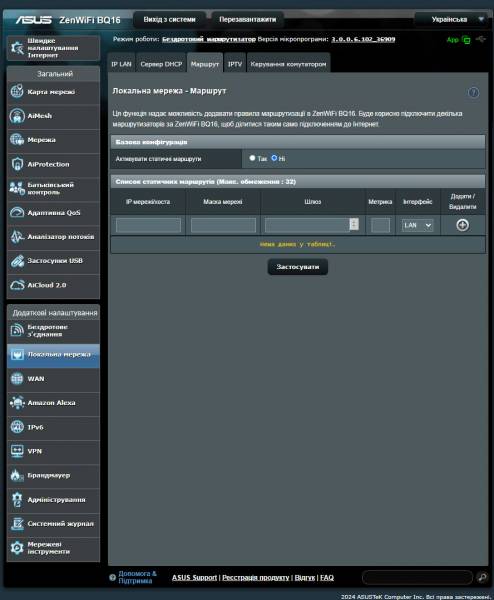The width and height of the screenshot is (494, 600).
Task: Open the AiCloud 2.0 cloud icon
Action: coord(17,285)
